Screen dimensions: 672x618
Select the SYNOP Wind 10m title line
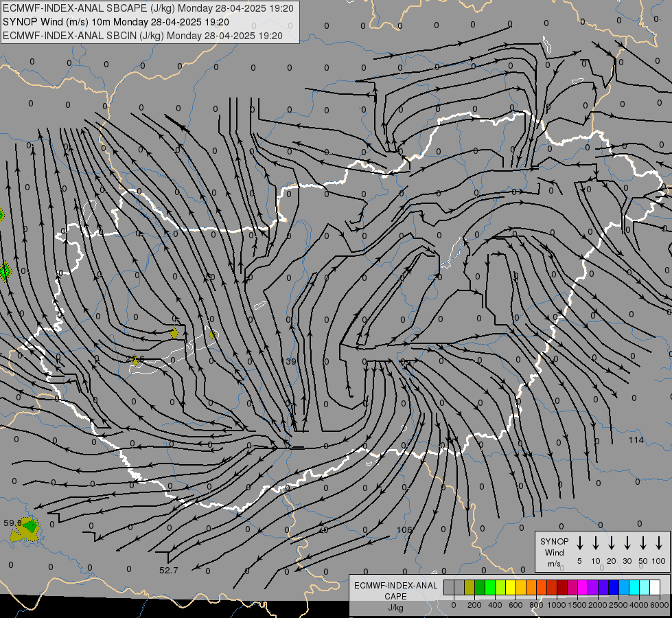tap(116, 22)
